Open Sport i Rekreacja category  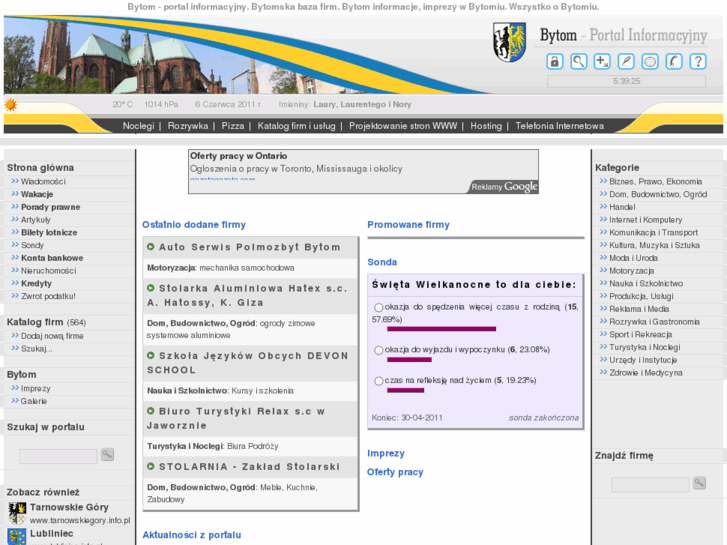coord(641,334)
